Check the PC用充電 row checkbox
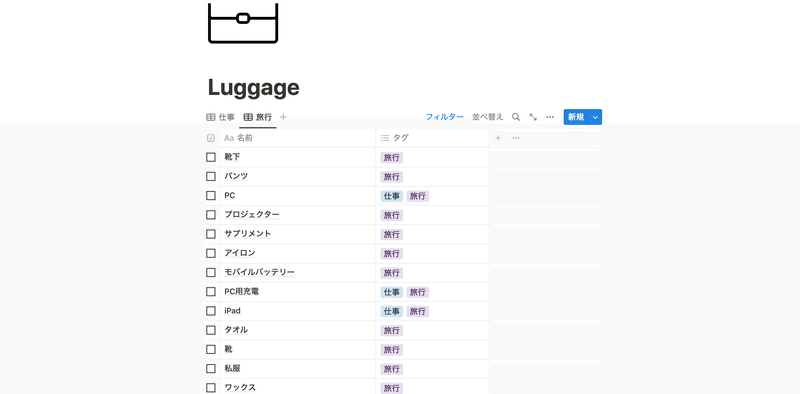Screen dimensions: 800x394 (211, 291)
